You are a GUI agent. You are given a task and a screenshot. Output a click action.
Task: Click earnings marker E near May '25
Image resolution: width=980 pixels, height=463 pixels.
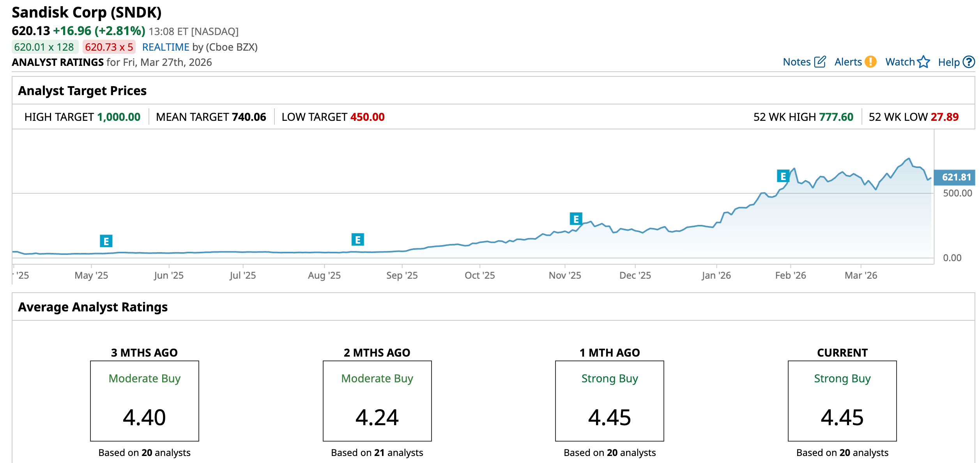pyautogui.click(x=106, y=241)
